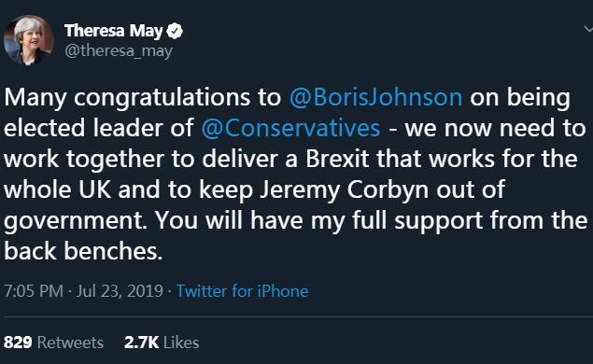Click the 7:05 PM timestamp
593x364 pixels.
pos(34,291)
